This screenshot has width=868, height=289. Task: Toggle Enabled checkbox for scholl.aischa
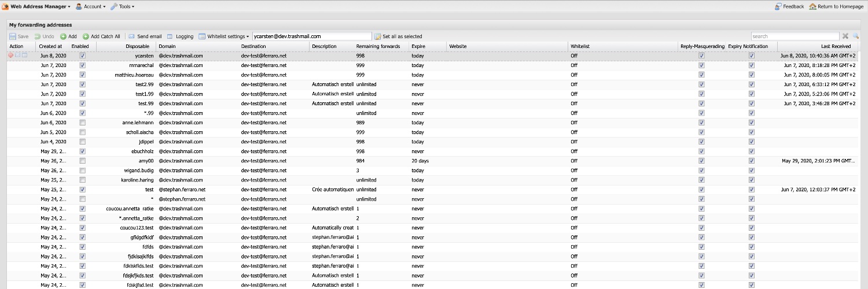82,132
